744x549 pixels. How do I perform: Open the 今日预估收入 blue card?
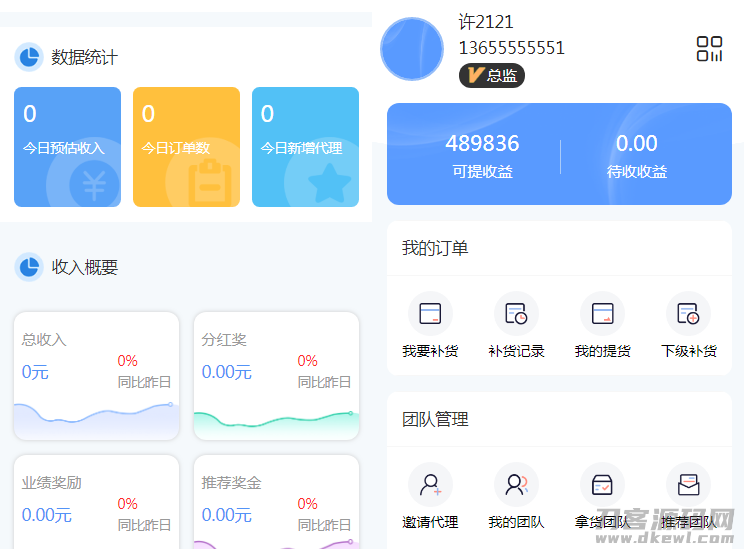tap(67, 147)
